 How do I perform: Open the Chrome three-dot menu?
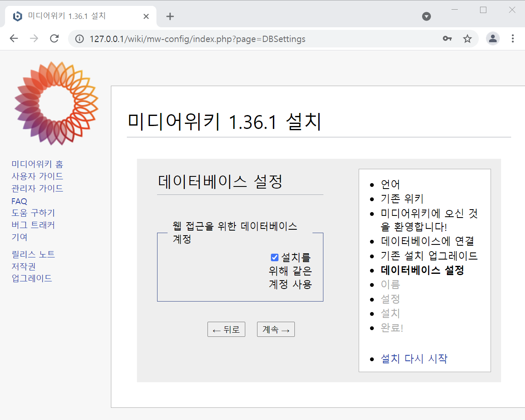[x=513, y=38]
